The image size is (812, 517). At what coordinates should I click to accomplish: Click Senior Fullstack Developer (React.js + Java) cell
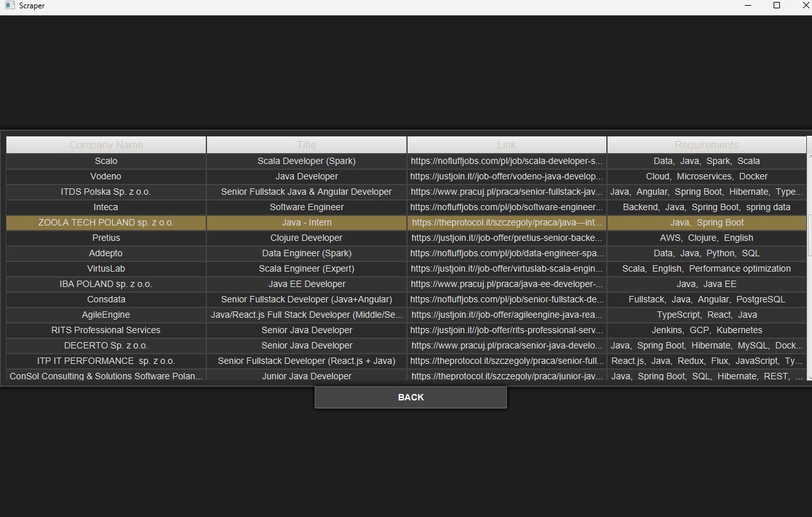tap(306, 361)
